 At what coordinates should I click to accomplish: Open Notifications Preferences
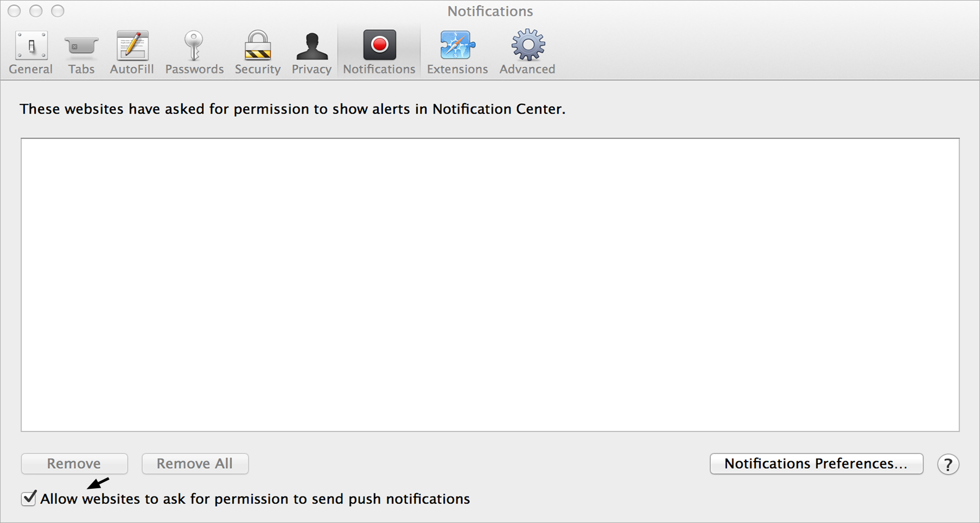click(816, 464)
